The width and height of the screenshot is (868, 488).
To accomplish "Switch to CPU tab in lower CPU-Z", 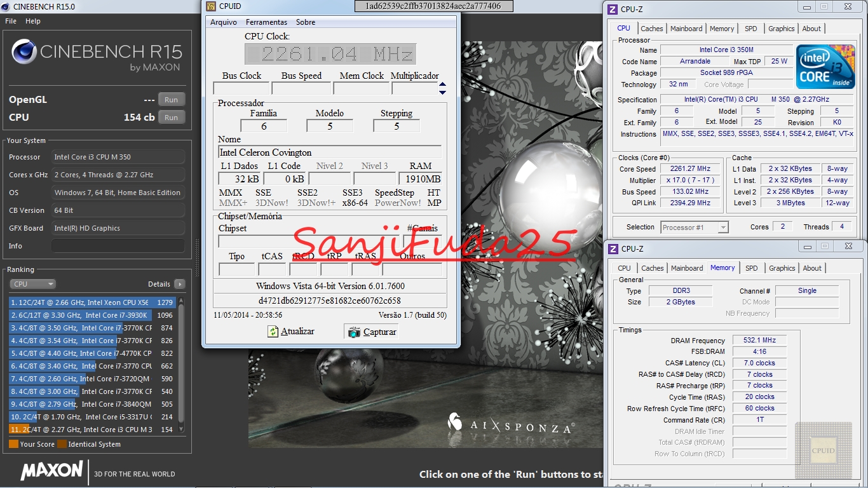I will click(x=624, y=268).
